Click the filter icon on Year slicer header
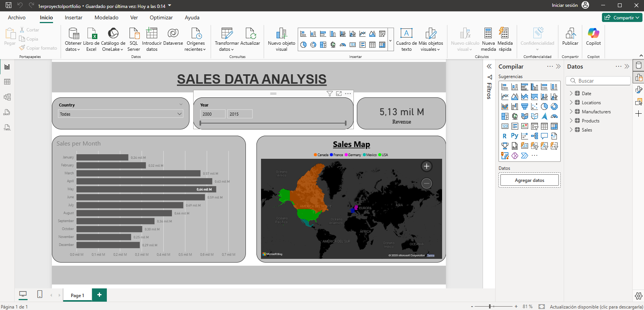 coord(330,94)
